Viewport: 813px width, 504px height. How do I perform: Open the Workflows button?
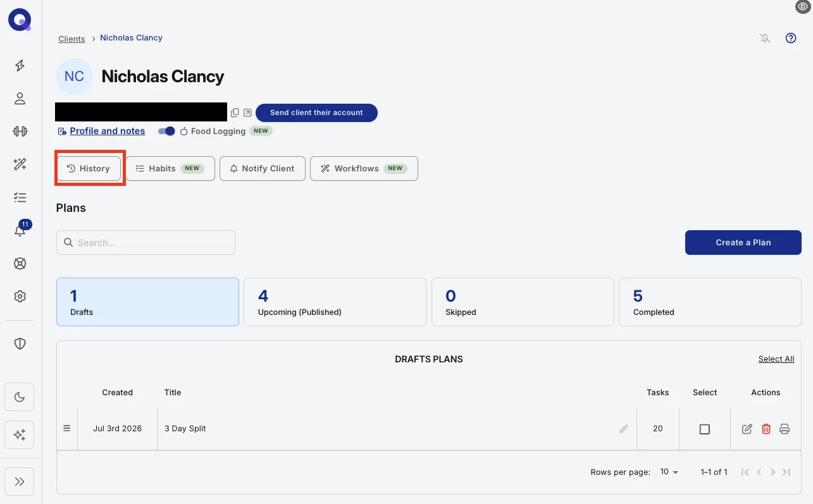tap(364, 168)
